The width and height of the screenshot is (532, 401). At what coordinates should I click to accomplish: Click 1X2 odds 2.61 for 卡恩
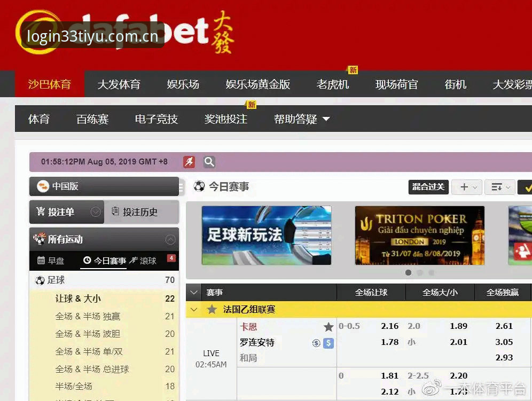click(x=504, y=326)
